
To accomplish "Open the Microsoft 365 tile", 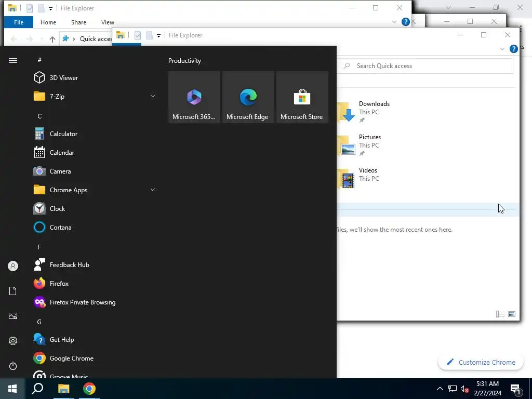I will point(194,97).
